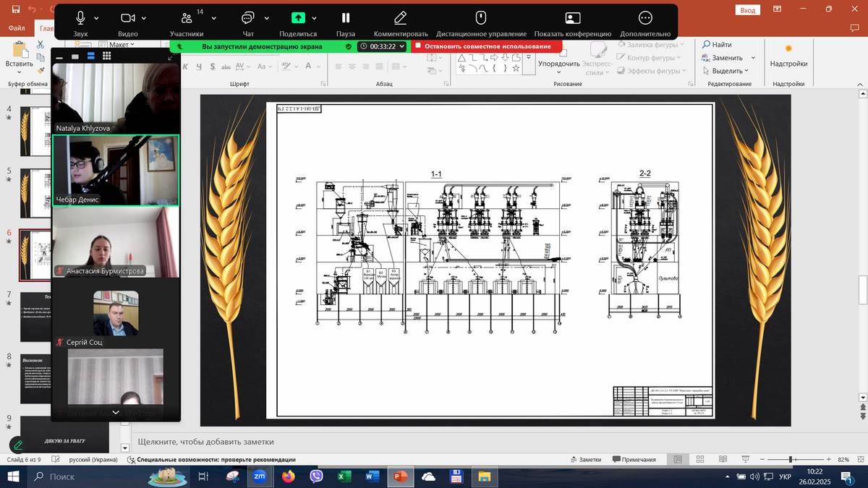Click Показать конференцию button
Screen dimensions: 868x488
coord(573,23)
